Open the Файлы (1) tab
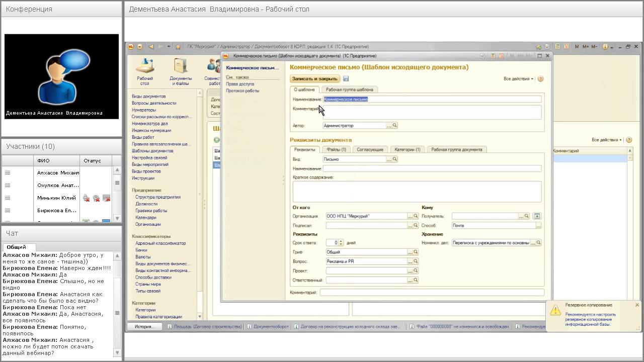Viewport: 644px width, 362px height. coord(336,149)
